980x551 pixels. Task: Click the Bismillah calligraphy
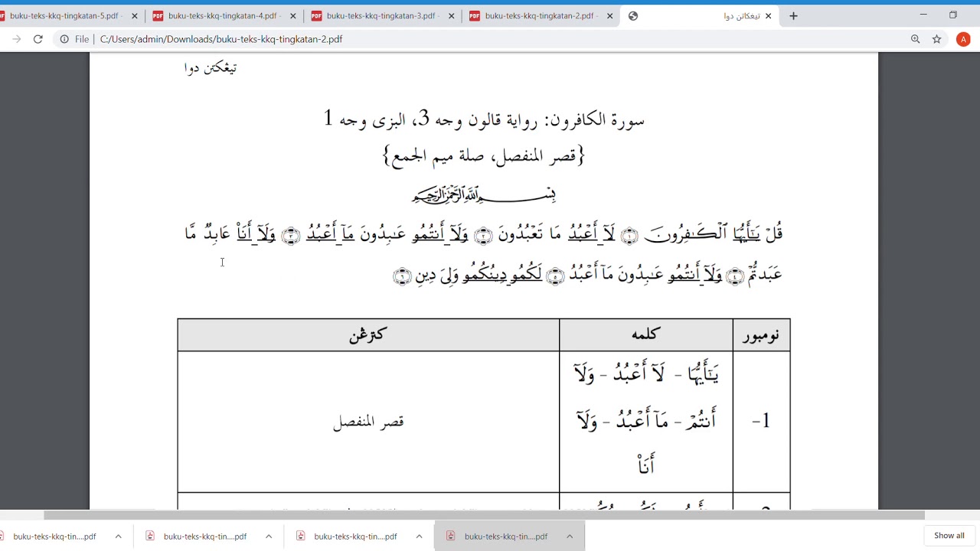(x=484, y=194)
